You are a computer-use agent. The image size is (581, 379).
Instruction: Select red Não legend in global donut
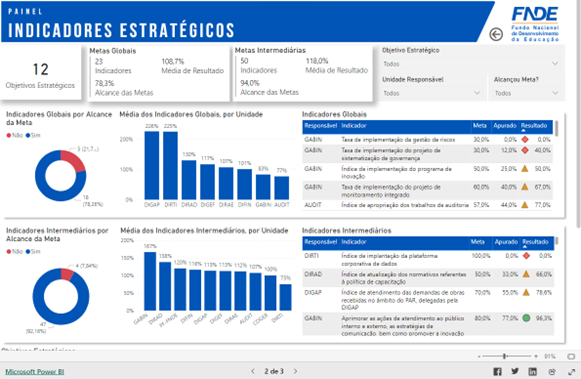click(14, 136)
